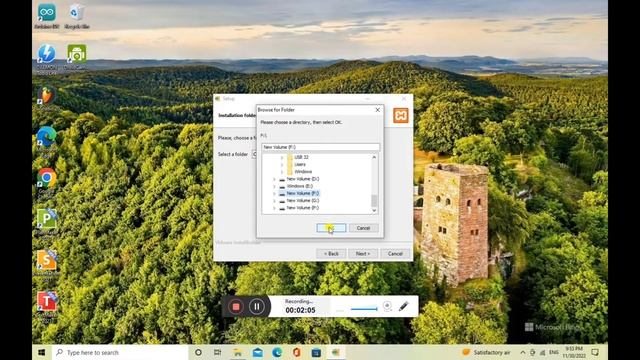Open network status in system tray
The width and height of the screenshot is (640, 360).
(542, 352)
